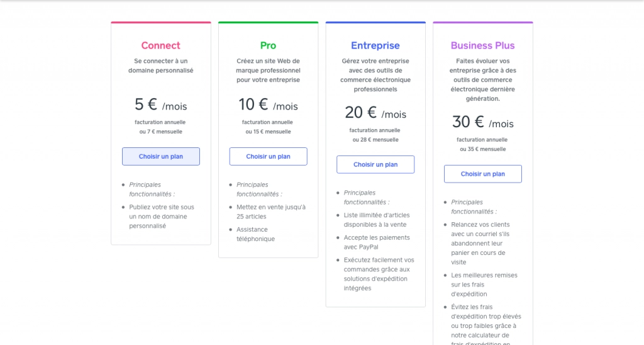The image size is (644, 345).
Task: Click the text 'ou 15 € mensuelle'
Action: (268, 132)
